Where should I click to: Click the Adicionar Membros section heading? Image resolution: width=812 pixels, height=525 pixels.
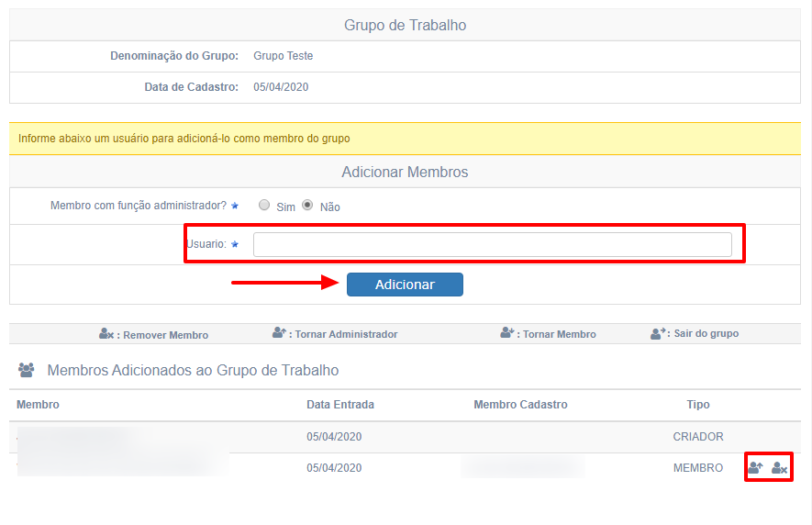click(x=405, y=172)
